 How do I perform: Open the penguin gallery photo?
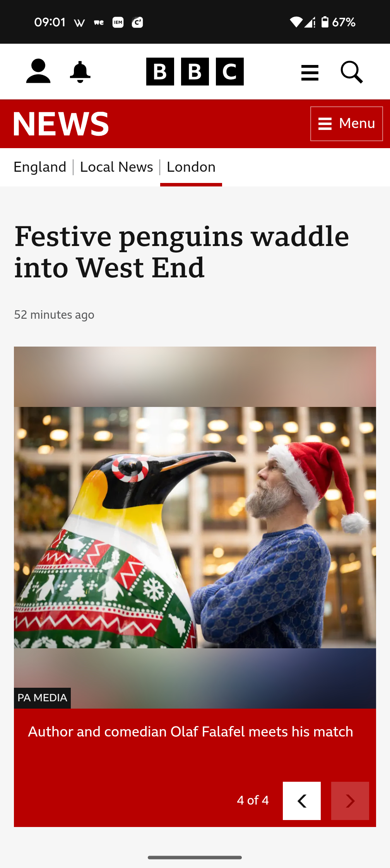195,527
